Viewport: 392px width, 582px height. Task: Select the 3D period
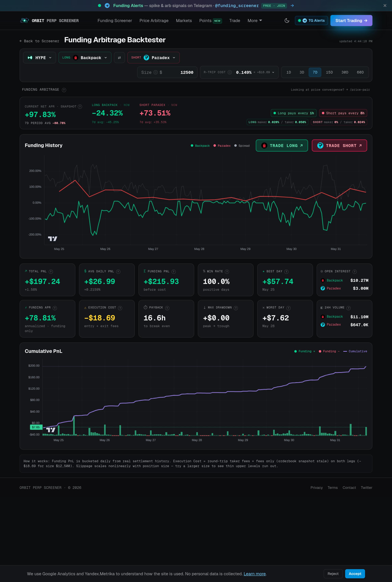point(302,72)
